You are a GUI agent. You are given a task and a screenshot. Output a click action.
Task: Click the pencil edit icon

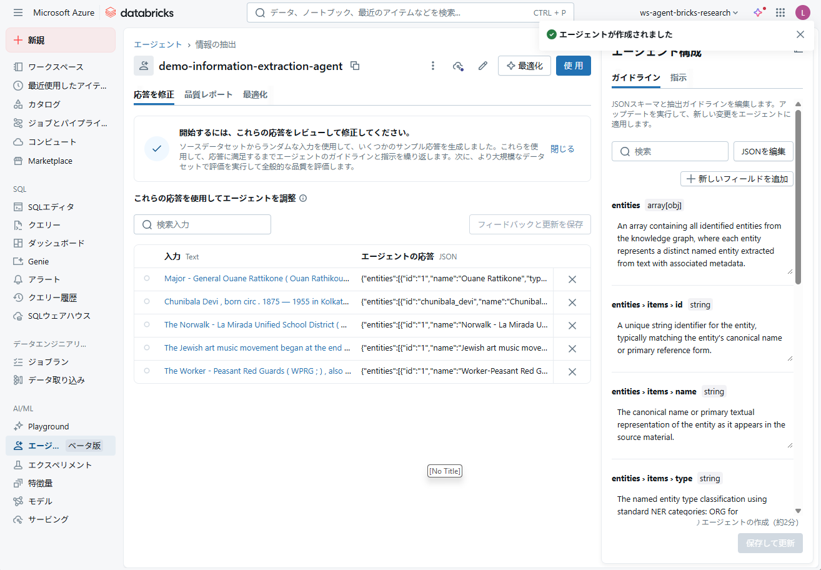pyautogui.click(x=483, y=66)
